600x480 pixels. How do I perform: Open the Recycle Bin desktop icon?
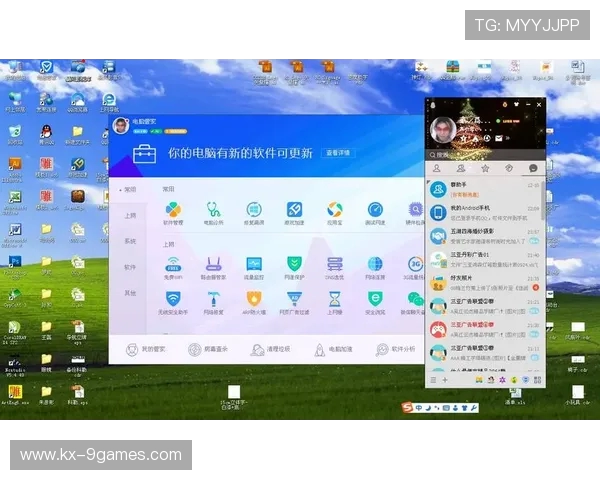(x=15, y=136)
